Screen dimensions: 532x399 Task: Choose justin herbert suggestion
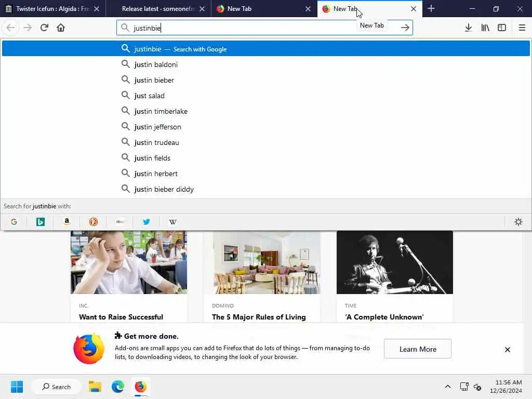click(x=265, y=174)
